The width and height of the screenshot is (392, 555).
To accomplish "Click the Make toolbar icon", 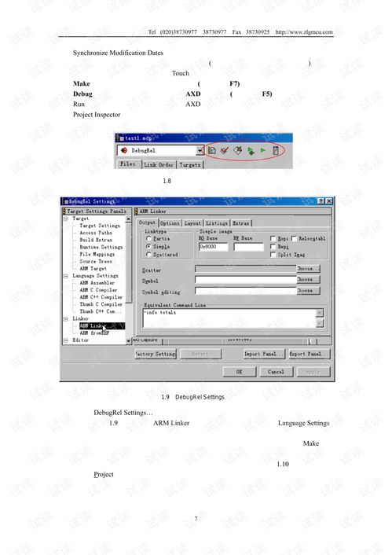I will pyautogui.click(x=238, y=150).
